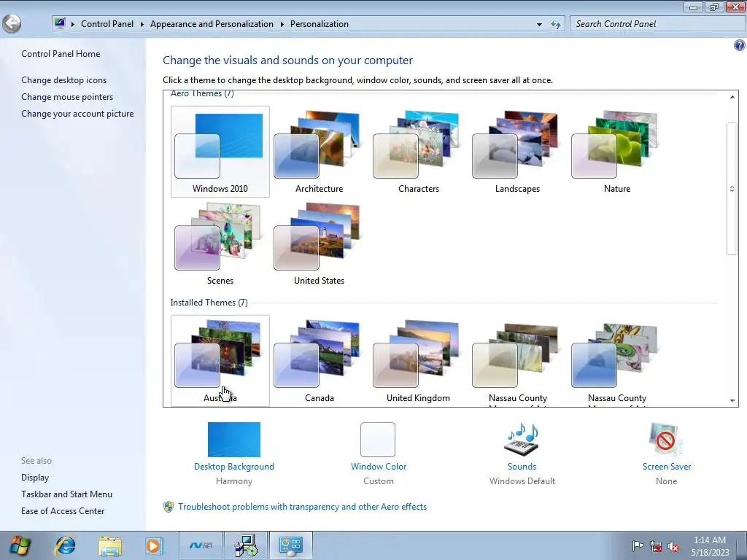Click the theme list scroll down arrow
Viewport: 747px width, 560px height.
(x=732, y=400)
